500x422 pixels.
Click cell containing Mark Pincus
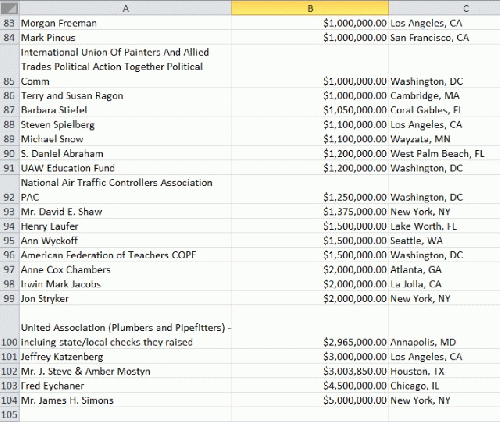(x=126, y=38)
